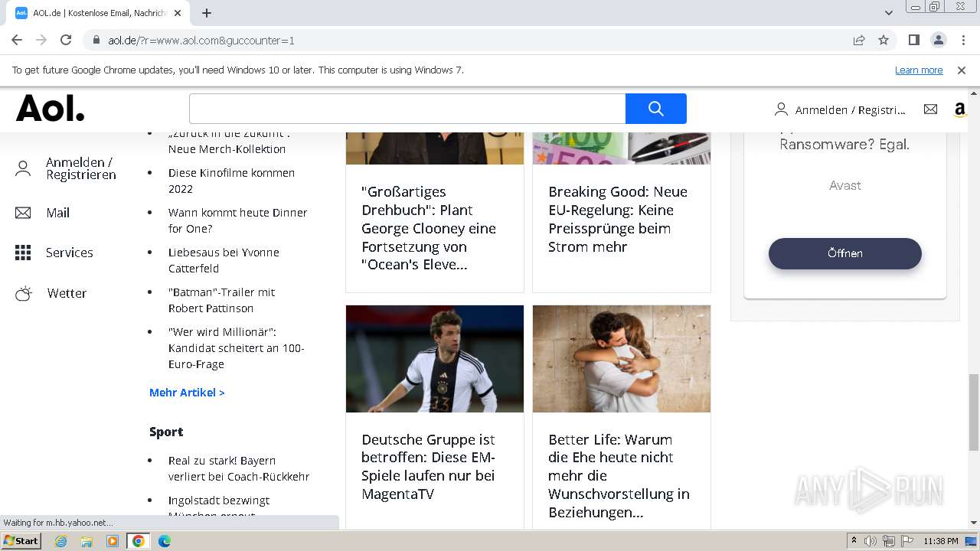Open the Better Life Ehe article
Screen dimensions: 980x551
tap(619, 475)
